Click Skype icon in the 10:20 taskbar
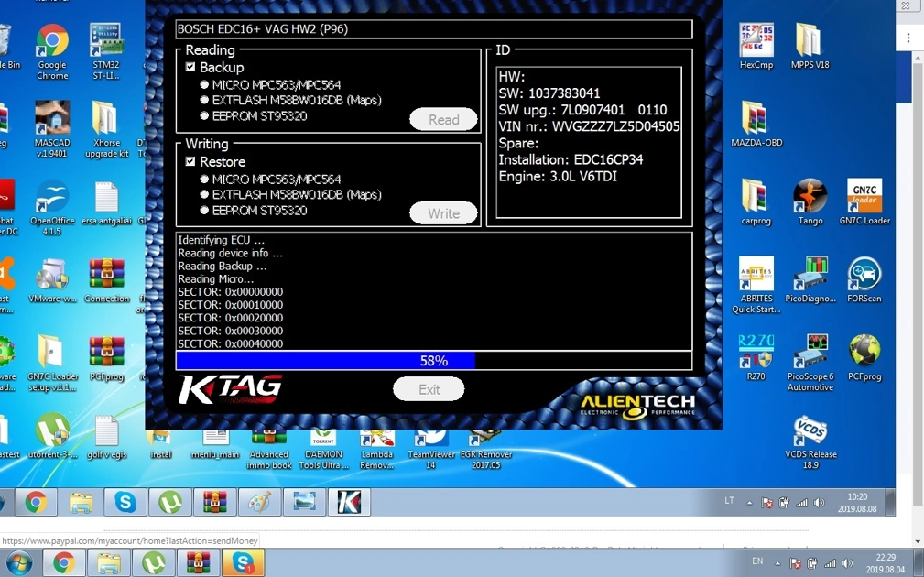 [125, 502]
